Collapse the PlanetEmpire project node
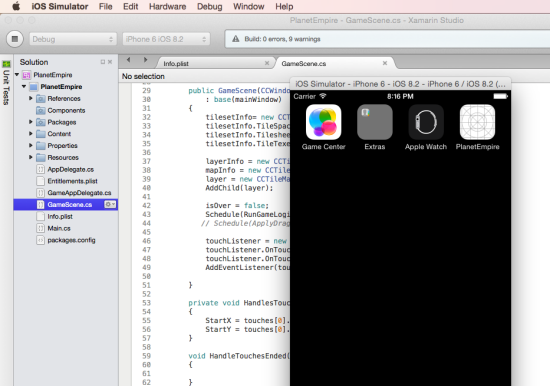The width and height of the screenshot is (550, 386). pos(24,86)
